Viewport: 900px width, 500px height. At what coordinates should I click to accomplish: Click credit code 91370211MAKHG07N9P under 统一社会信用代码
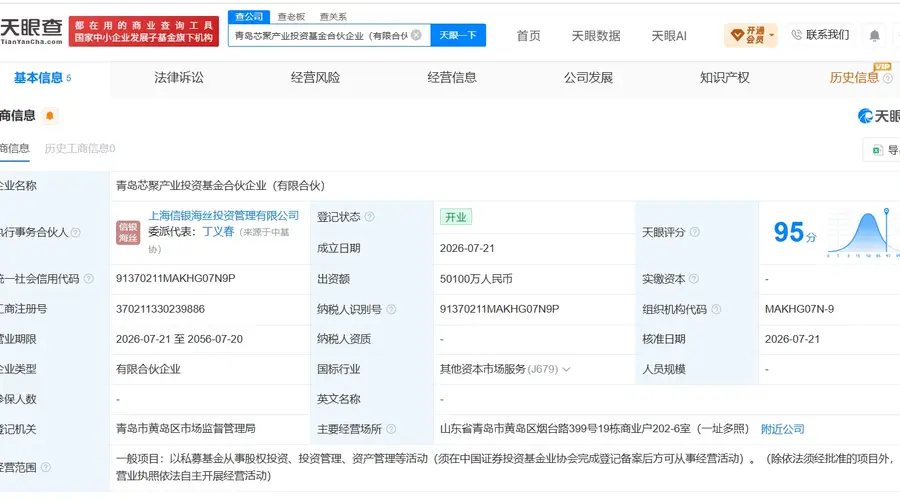(176, 278)
